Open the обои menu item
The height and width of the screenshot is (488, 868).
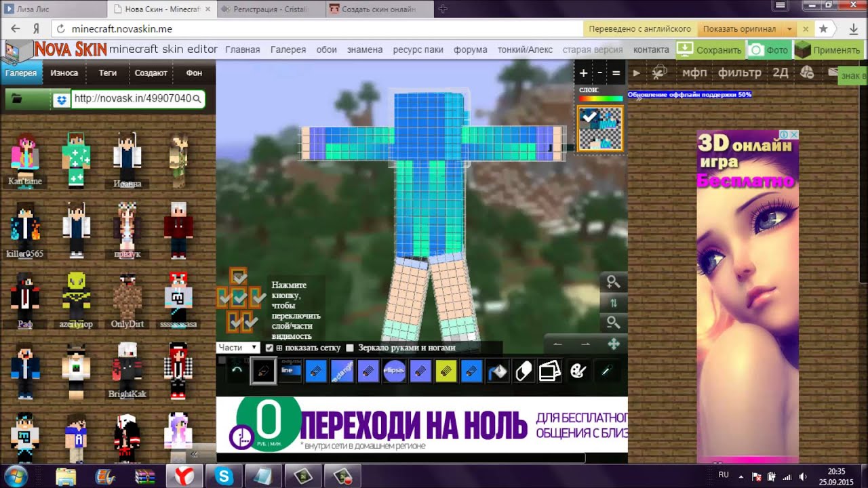(327, 49)
